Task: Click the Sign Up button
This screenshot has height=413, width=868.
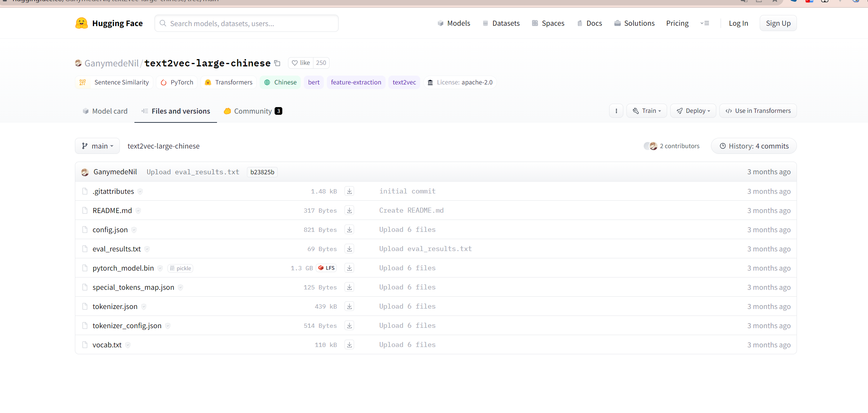Action: (778, 23)
